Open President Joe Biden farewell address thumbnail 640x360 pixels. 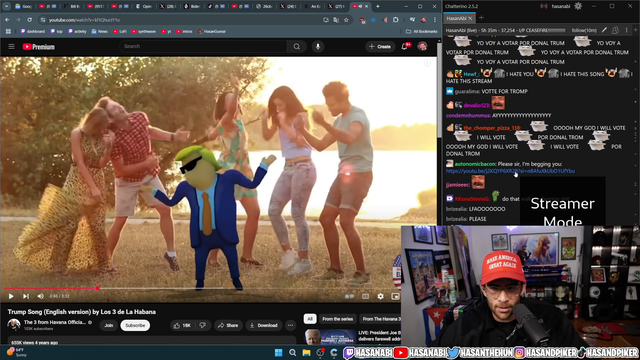coord(330,337)
